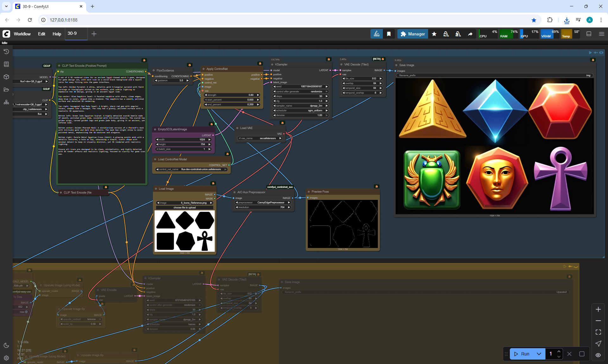Click choose file to upload button
This screenshot has width=608, height=364.
click(185, 207)
